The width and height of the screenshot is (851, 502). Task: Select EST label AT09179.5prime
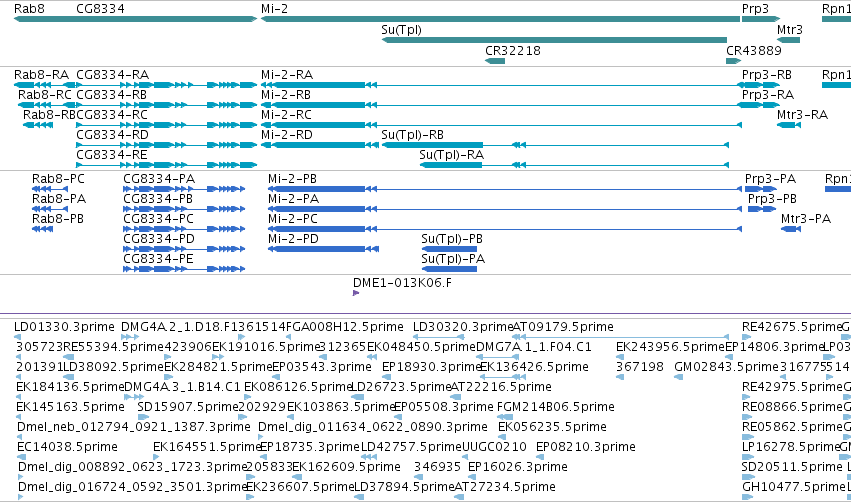pyautogui.click(x=563, y=327)
